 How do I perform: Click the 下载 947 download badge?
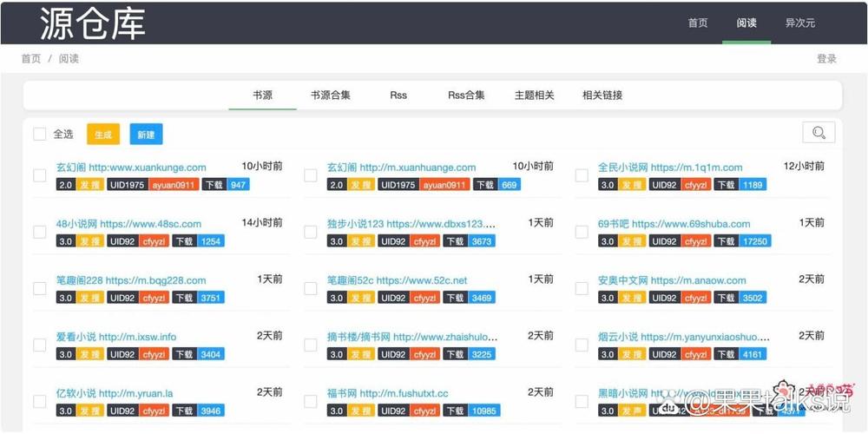tap(226, 185)
